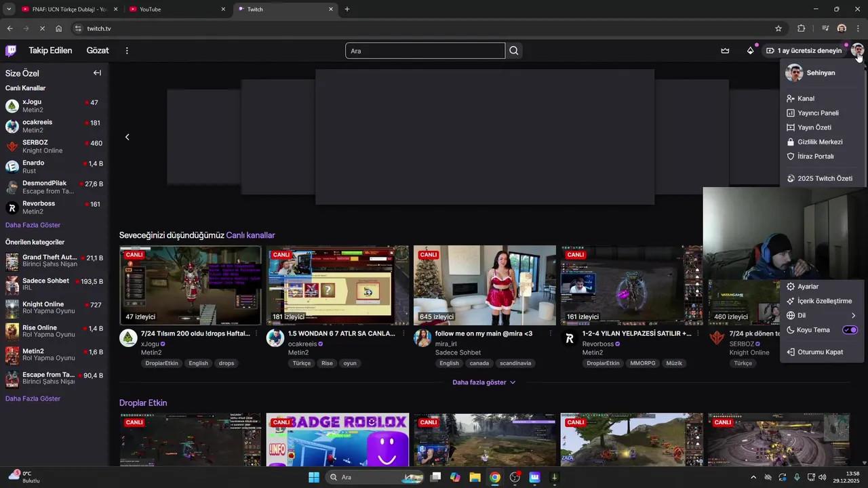The width and height of the screenshot is (868, 488).
Task: Open Rise Online category in sidebar
Action: click(54, 331)
